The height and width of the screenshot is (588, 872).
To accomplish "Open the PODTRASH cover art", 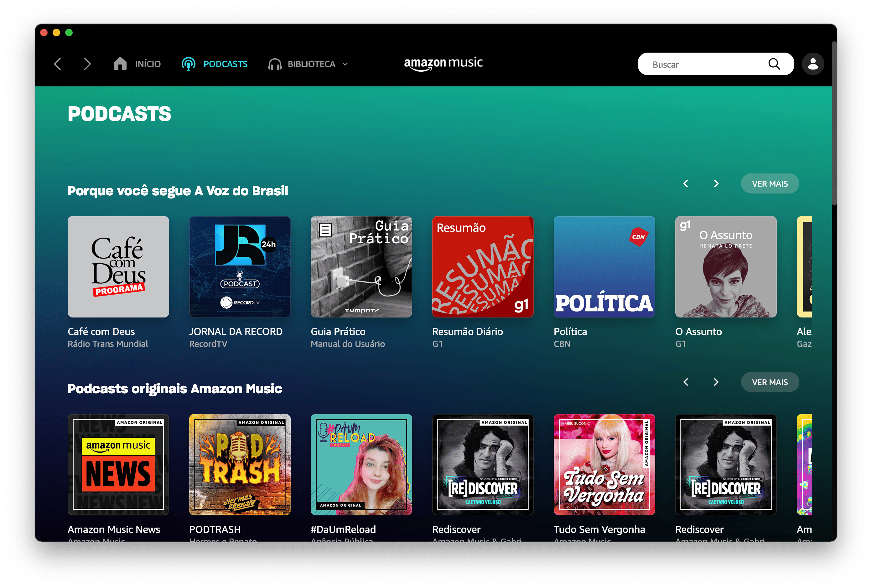I will pos(240,465).
